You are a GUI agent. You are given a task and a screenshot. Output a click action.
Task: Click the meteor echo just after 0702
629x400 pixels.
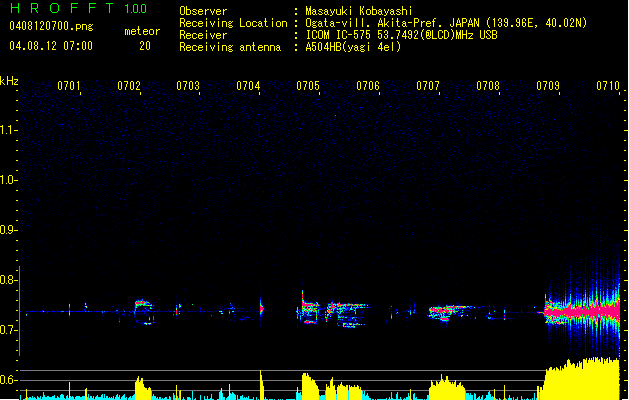click(x=144, y=312)
